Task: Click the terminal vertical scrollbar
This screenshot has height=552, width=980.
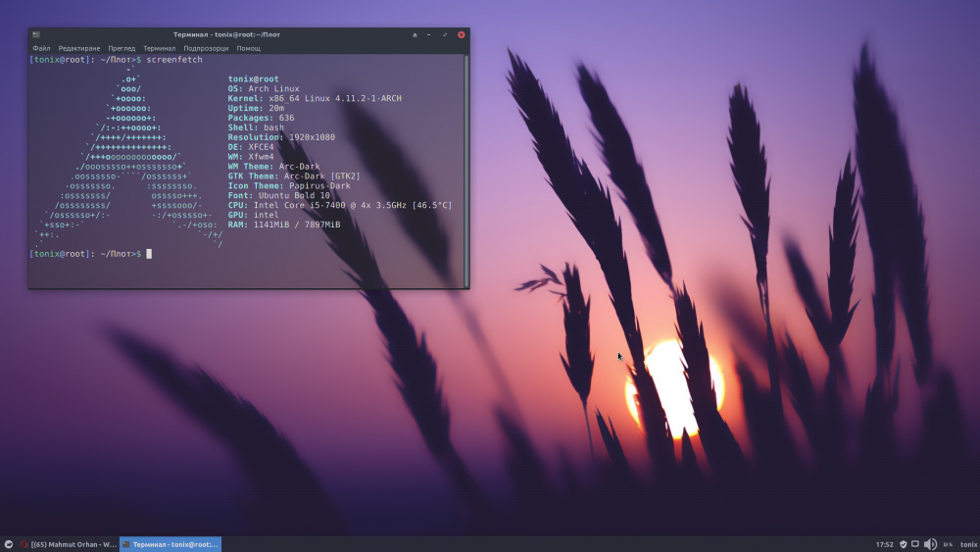Action: [x=466, y=171]
